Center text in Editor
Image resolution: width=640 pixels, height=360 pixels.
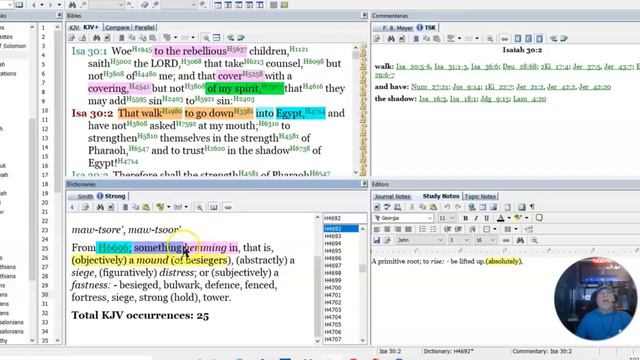click(387, 229)
